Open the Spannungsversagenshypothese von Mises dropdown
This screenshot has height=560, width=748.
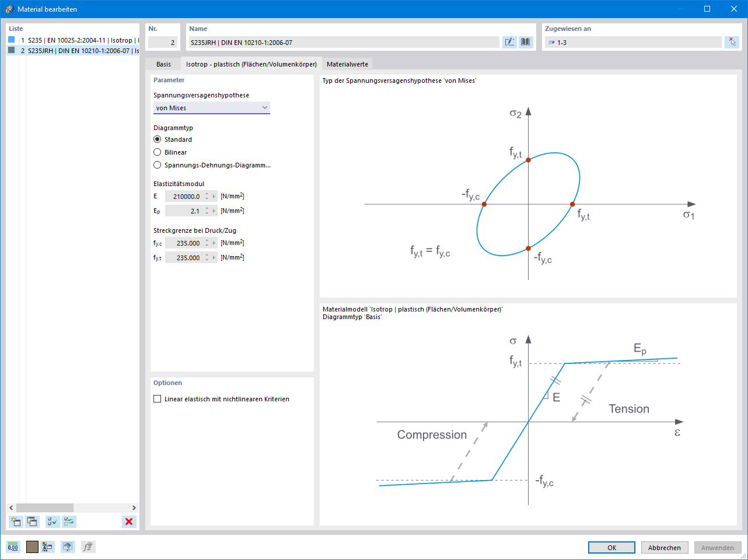(212, 108)
